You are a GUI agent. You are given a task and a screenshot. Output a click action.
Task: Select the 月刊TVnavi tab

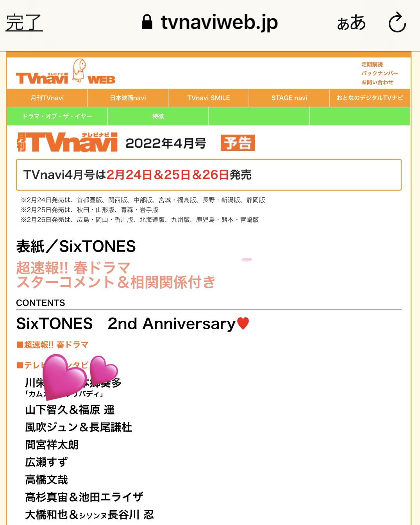point(47,98)
